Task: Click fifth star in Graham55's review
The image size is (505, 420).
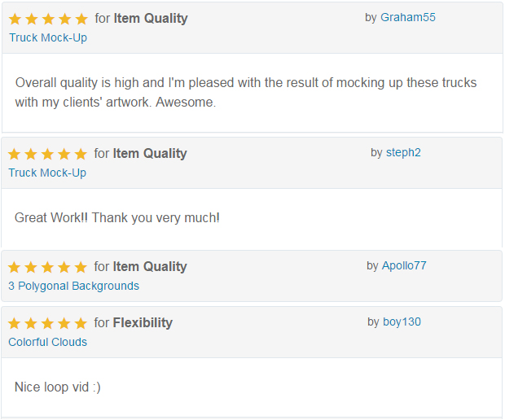Action: coord(81,19)
